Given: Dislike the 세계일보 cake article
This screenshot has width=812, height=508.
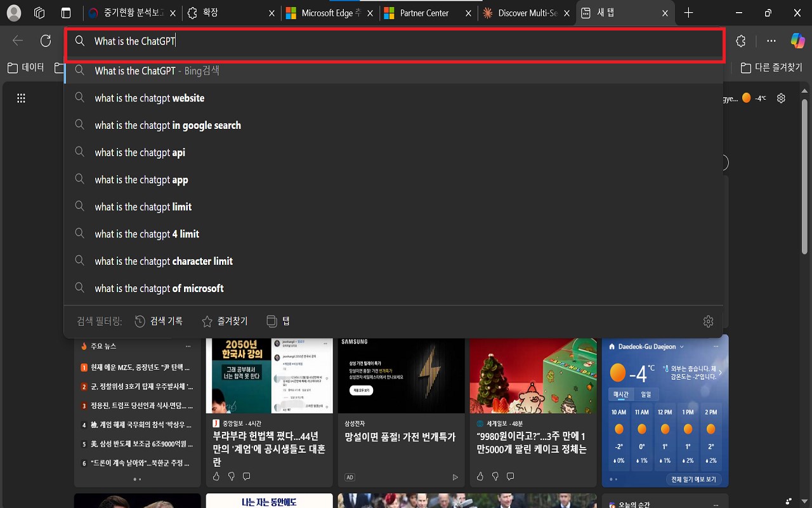Looking at the screenshot, I should click(x=495, y=476).
